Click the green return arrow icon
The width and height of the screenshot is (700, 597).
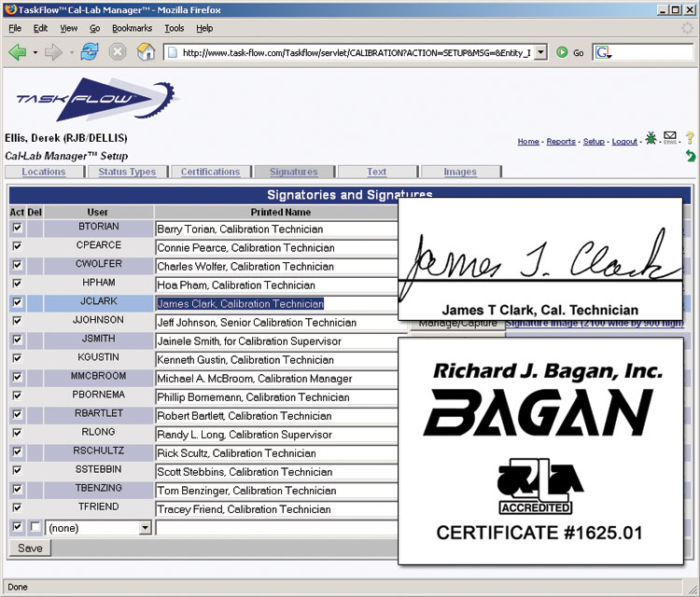click(691, 156)
